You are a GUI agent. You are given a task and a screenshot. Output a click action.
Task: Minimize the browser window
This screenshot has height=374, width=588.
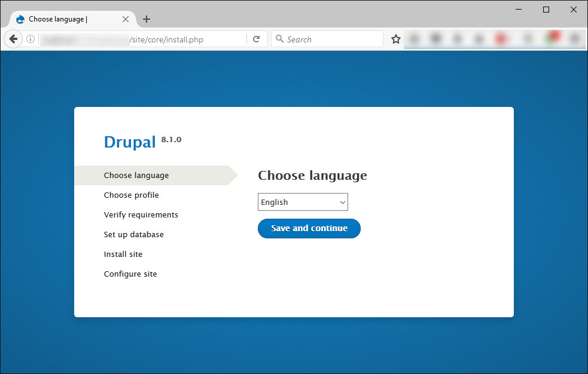519,10
